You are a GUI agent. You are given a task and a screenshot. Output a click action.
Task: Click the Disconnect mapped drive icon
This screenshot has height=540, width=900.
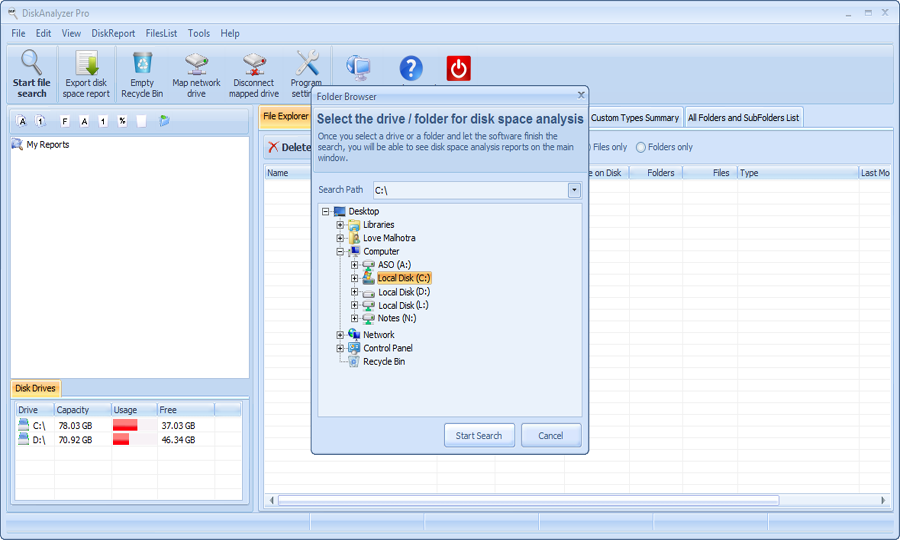(254, 64)
